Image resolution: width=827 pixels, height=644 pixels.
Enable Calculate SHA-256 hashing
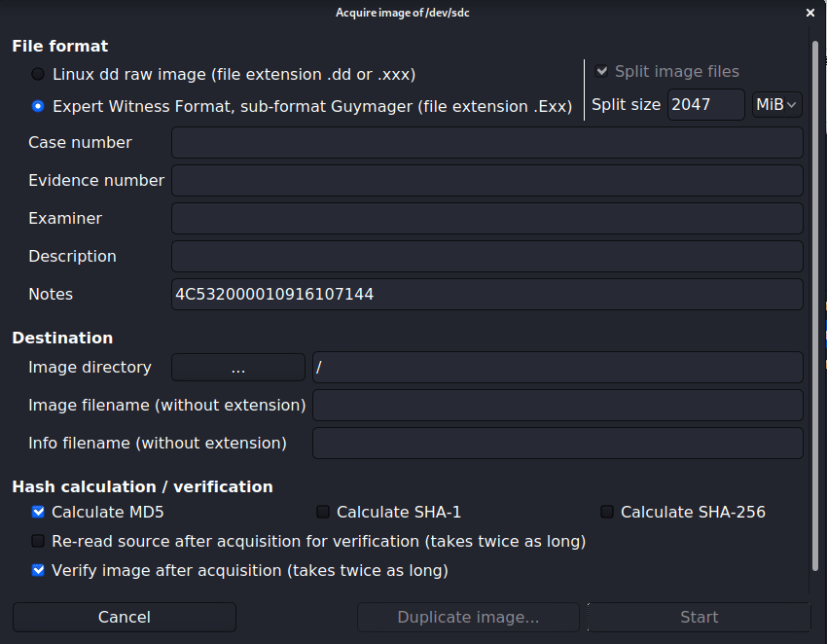[x=607, y=512]
